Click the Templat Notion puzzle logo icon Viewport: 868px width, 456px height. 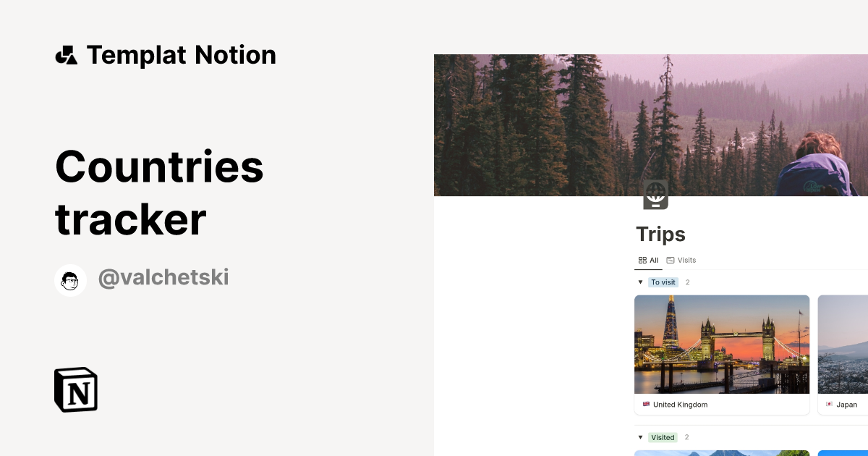(x=67, y=54)
